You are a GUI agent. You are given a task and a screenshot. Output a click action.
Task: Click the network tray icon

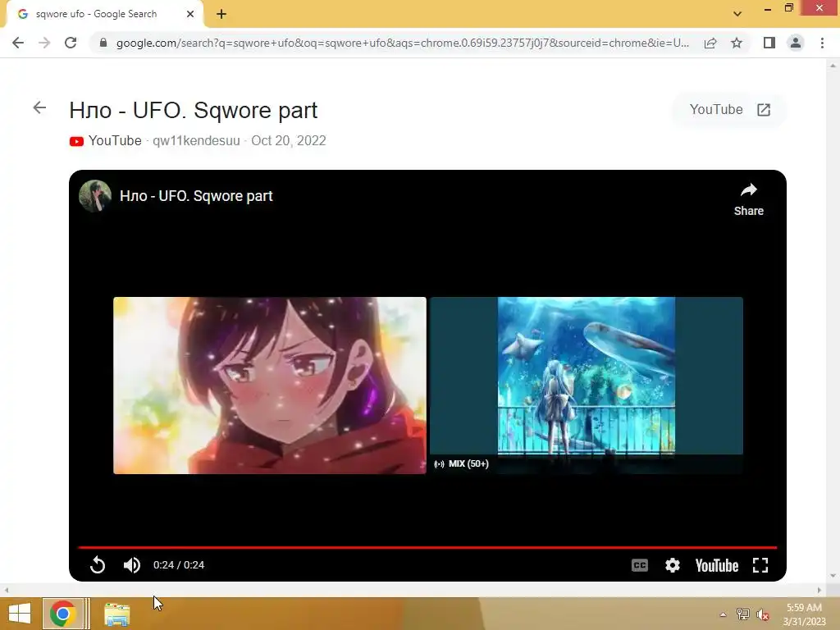[743, 614]
